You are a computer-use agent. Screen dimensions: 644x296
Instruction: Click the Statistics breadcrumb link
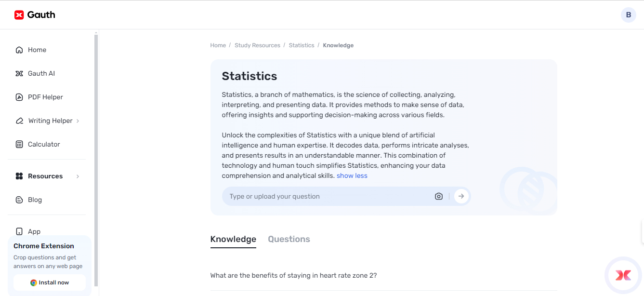(x=301, y=45)
